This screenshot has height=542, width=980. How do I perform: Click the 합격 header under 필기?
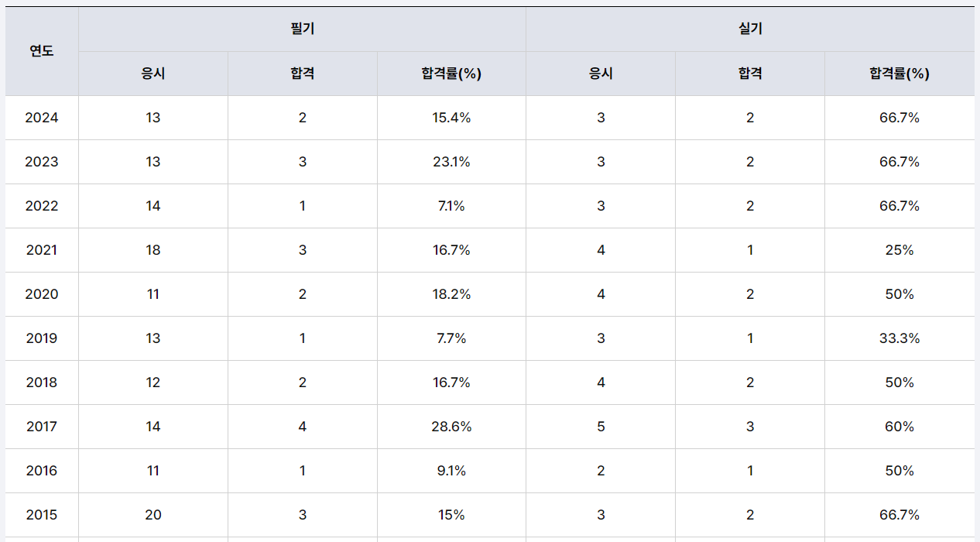(302, 74)
